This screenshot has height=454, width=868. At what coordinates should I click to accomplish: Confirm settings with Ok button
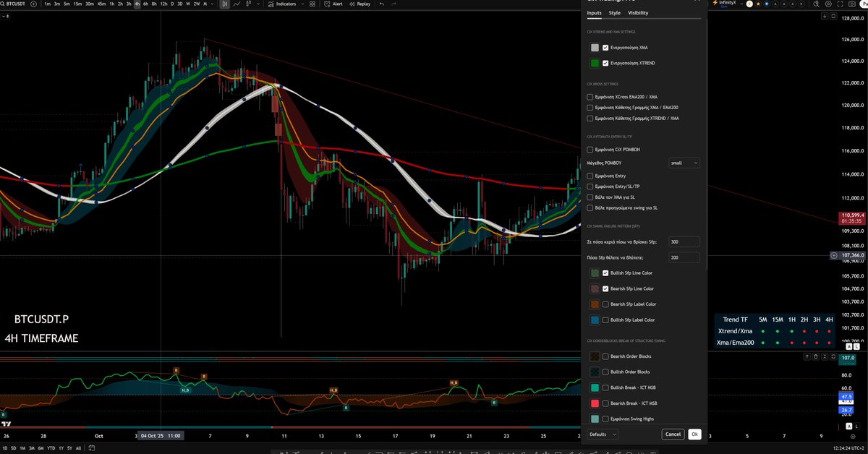click(x=694, y=434)
